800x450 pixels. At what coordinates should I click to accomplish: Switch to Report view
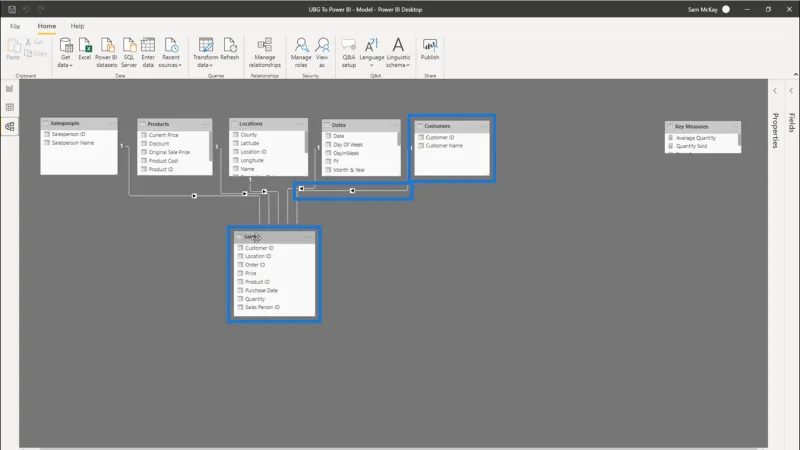[10, 89]
